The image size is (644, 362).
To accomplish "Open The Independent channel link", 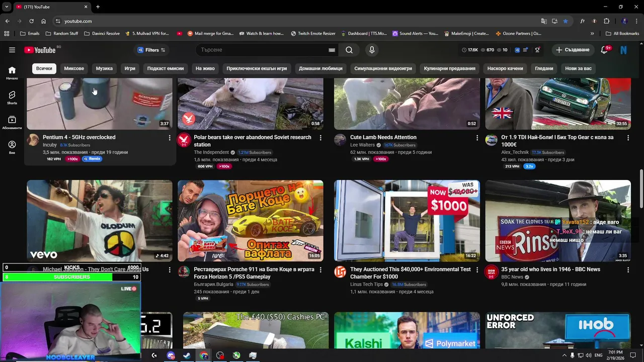I will (x=211, y=152).
